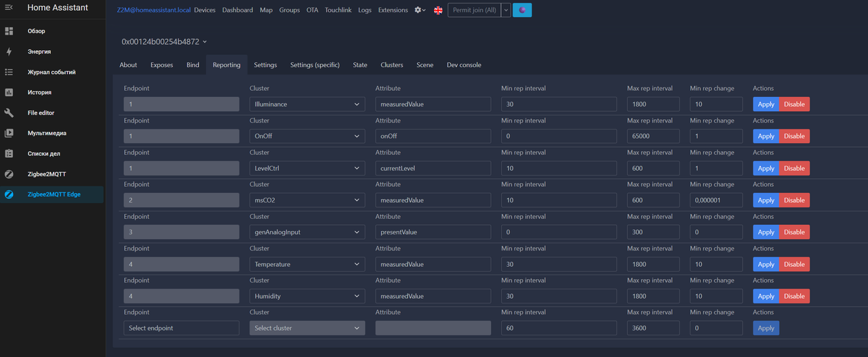Edit new row min rep interval 60 field
The image size is (868, 357).
coord(559,328)
